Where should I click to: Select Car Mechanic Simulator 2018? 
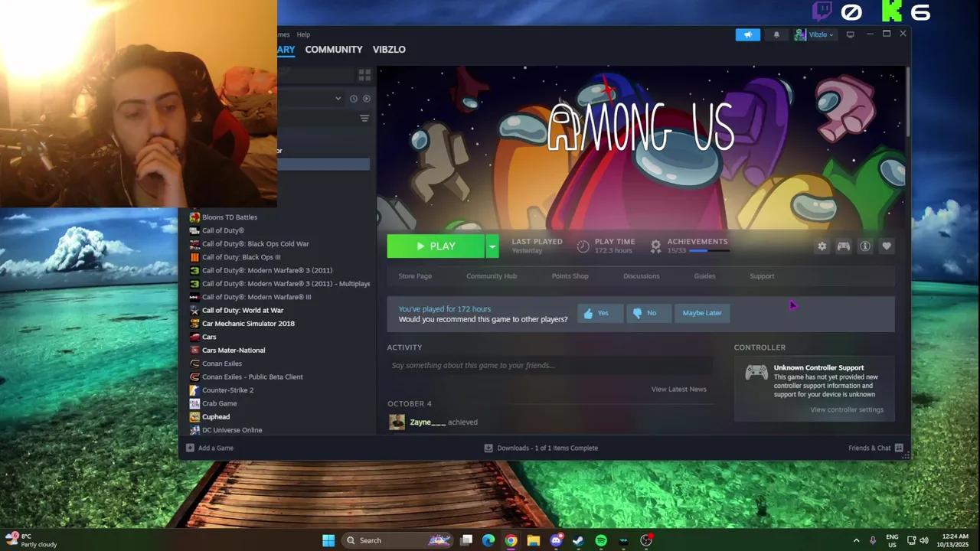[248, 324]
